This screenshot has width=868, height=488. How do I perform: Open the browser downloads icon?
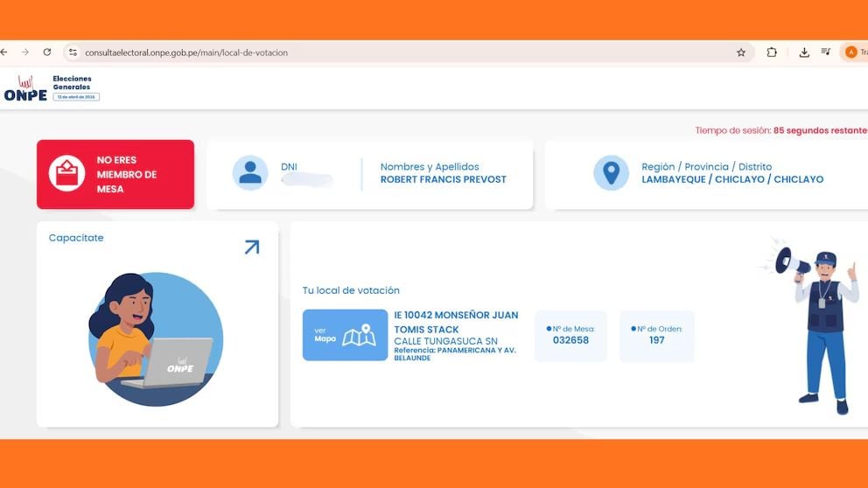pos(804,52)
